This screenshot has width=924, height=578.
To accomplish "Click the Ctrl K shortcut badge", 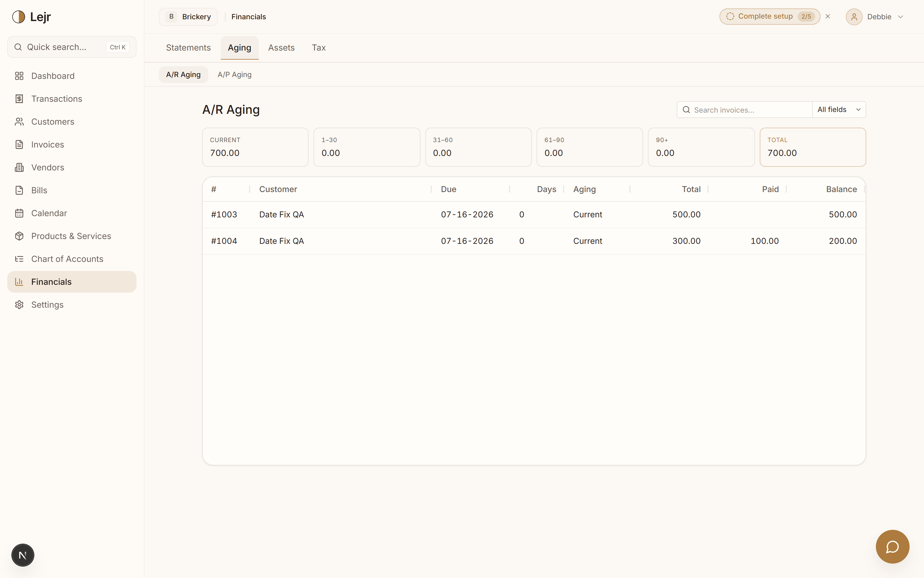I will [118, 47].
